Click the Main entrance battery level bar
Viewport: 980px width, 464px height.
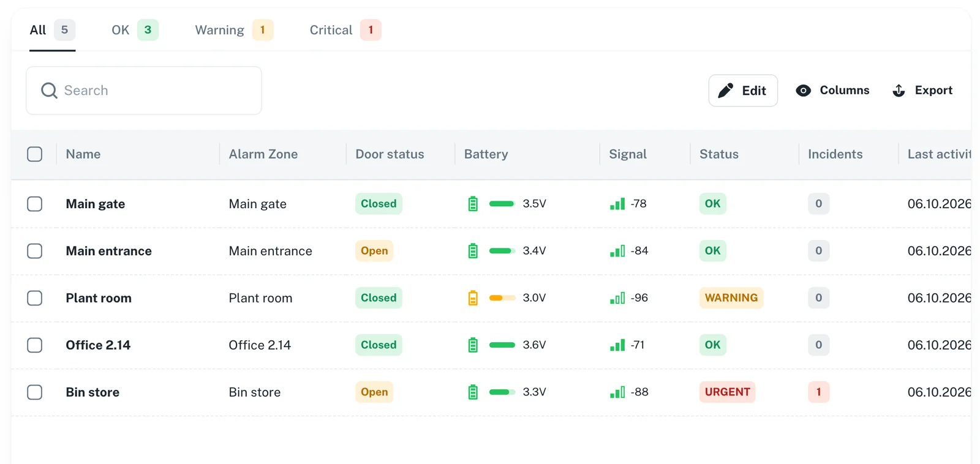pyautogui.click(x=502, y=251)
